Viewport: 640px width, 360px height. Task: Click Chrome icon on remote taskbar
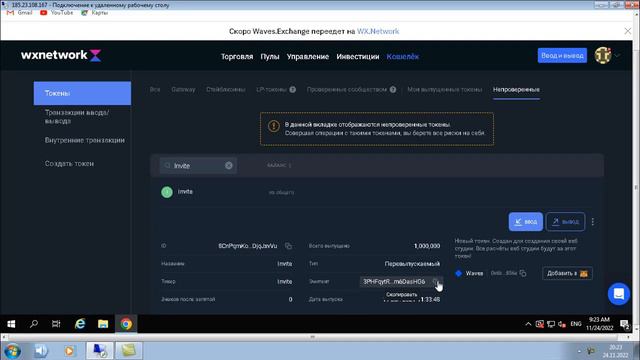[126, 324]
